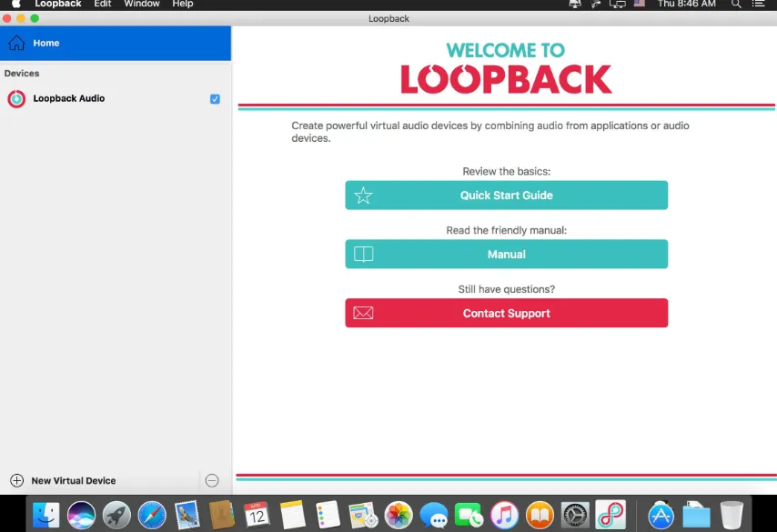Screen dimensions: 777x532
Task: Open Notification Center list icon
Action: (x=758, y=4)
